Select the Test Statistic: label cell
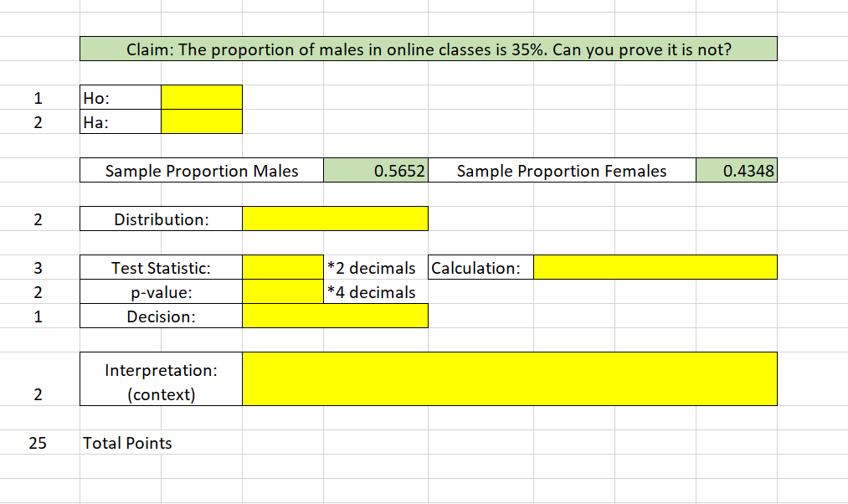This screenshot has width=848, height=504. click(160, 267)
